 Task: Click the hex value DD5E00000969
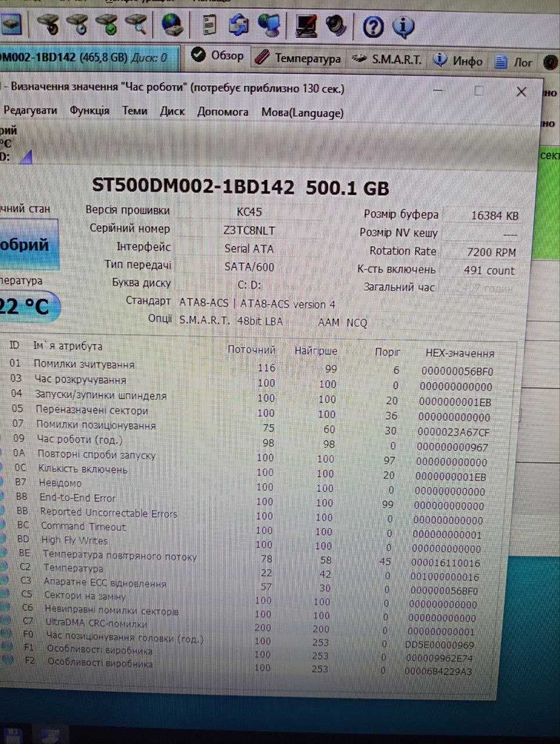coord(439,645)
